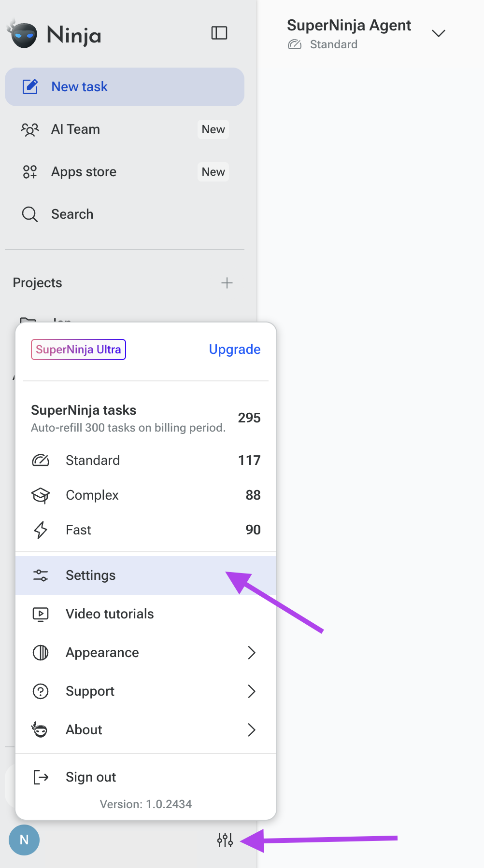Click the New task pencil icon
Screen dimensions: 484x868
point(30,87)
